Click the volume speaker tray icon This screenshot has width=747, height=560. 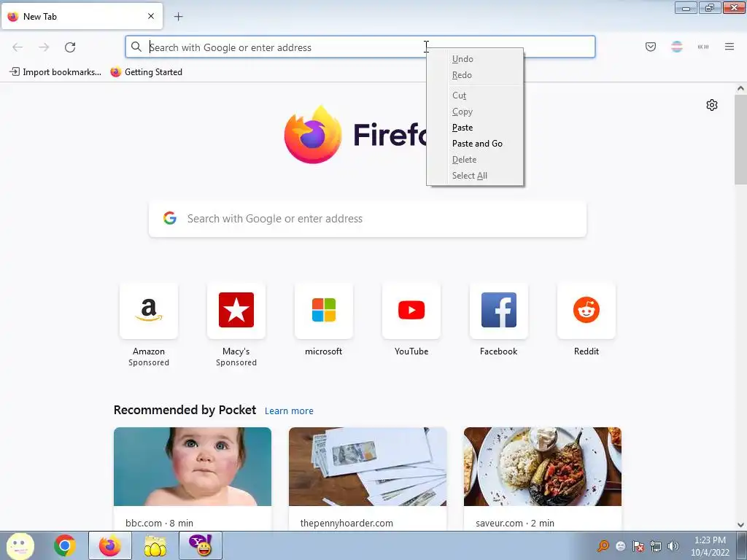(x=673, y=546)
